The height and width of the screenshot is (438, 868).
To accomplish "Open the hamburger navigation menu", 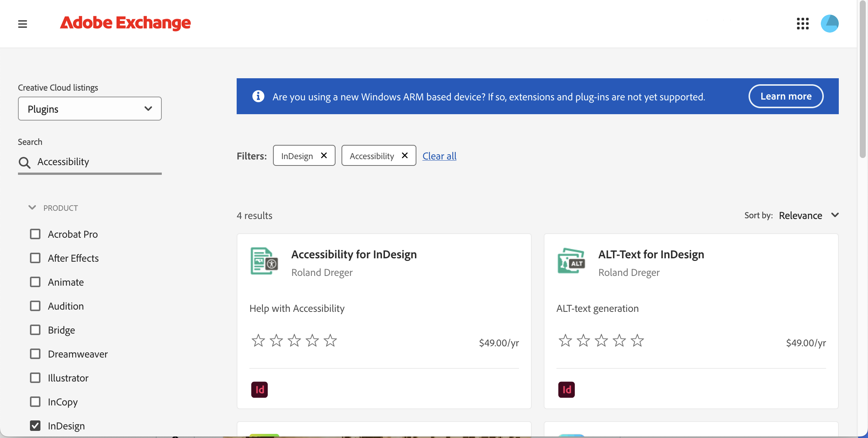I will [22, 24].
